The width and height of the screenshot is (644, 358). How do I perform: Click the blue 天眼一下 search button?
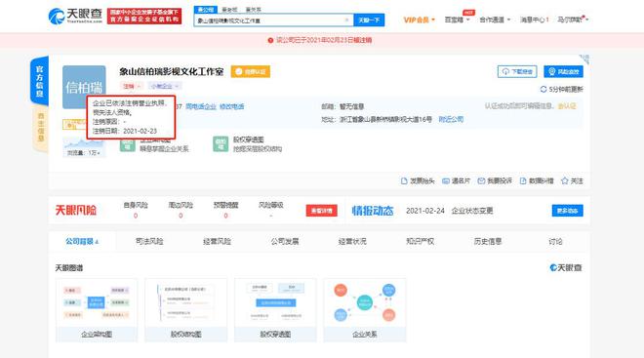pos(369,20)
